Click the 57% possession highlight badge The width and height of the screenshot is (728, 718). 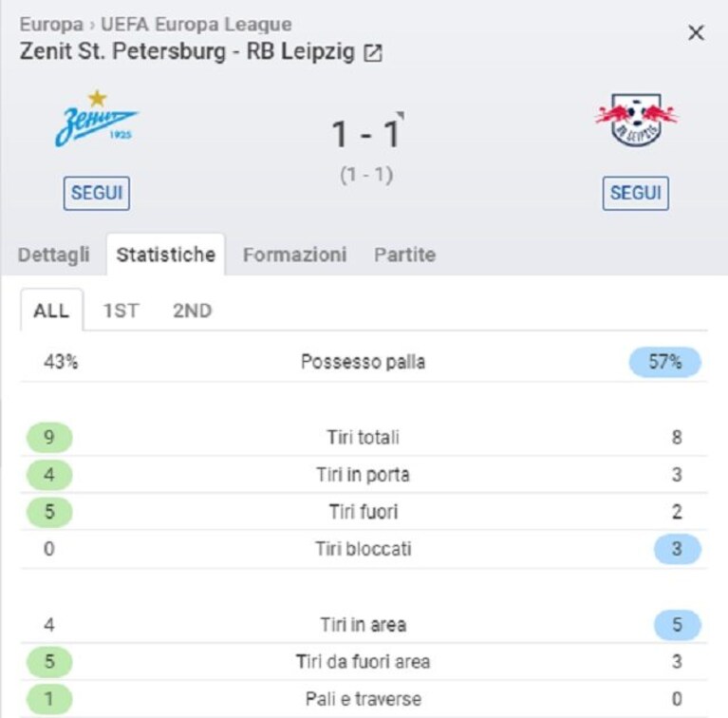tap(664, 362)
